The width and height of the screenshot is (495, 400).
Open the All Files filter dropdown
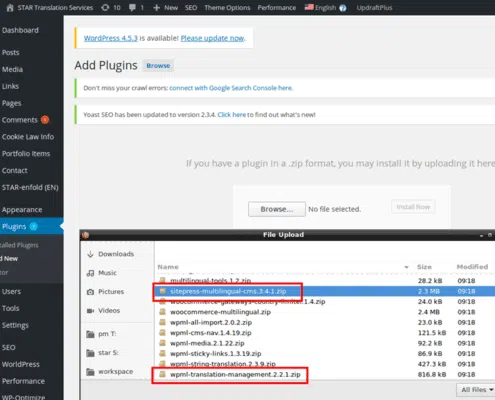477,390
